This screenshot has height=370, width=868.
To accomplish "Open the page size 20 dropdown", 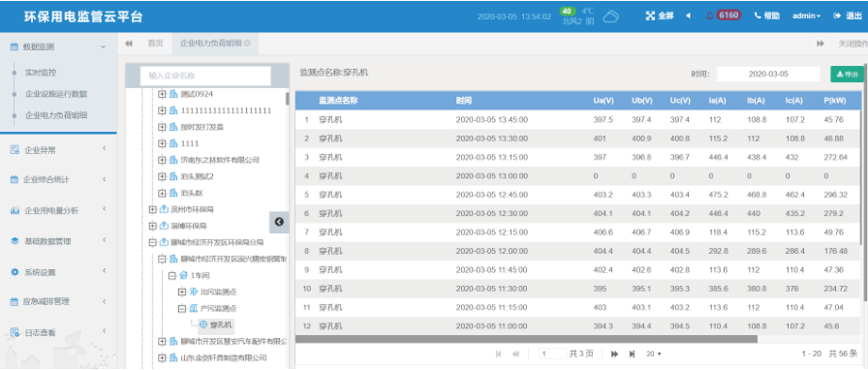I will (x=654, y=354).
